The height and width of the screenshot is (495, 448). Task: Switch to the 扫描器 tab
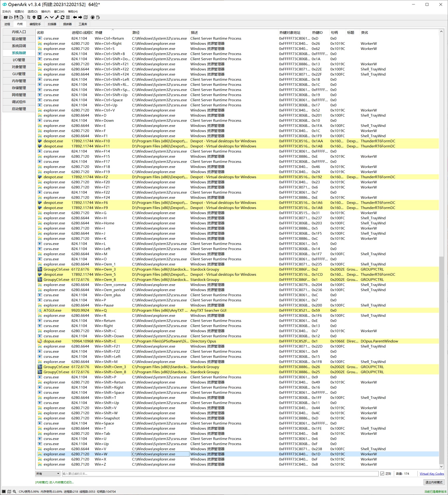(52, 24)
